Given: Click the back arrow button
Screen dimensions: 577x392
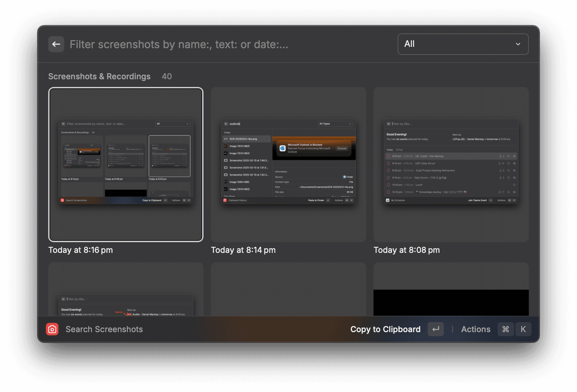Looking at the screenshot, I should click(x=56, y=44).
